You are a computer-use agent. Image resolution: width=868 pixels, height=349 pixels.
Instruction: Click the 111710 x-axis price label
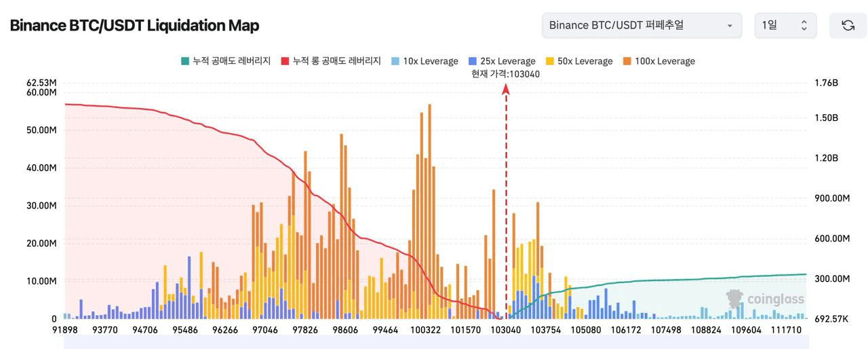coord(786,329)
